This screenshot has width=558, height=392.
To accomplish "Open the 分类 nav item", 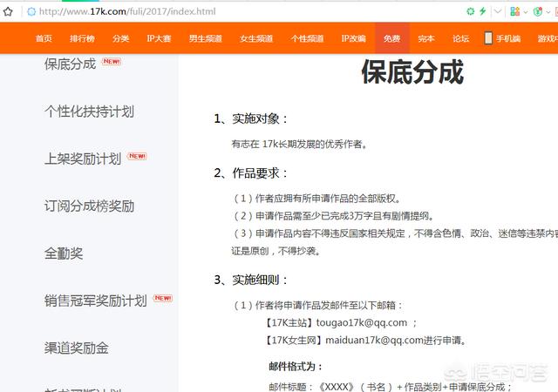I will coord(120,38).
